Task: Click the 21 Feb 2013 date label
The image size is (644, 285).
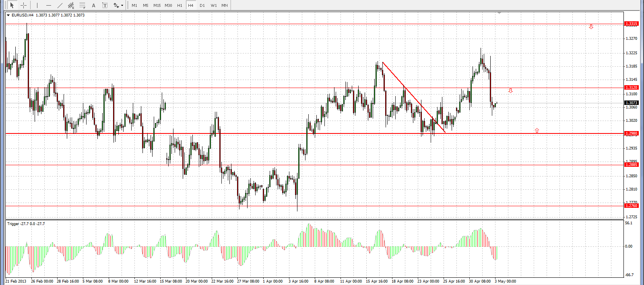Action: tap(16, 281)
